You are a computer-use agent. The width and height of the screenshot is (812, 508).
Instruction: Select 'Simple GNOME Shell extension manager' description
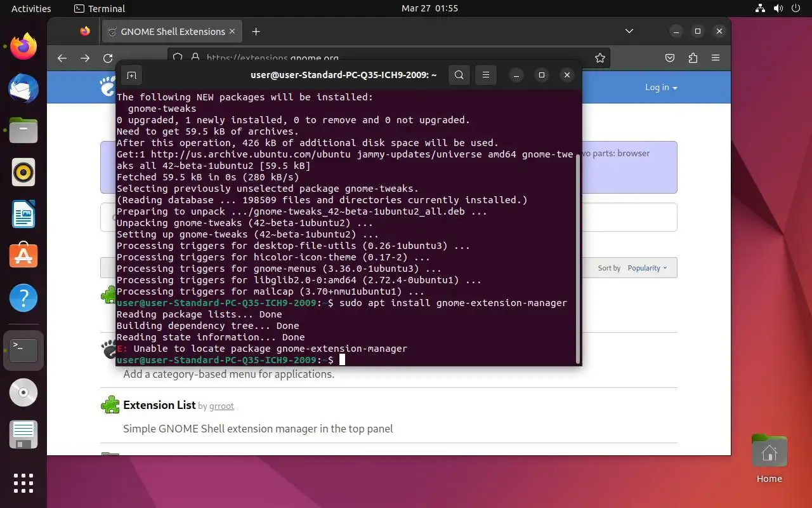(x=258, y=429)
